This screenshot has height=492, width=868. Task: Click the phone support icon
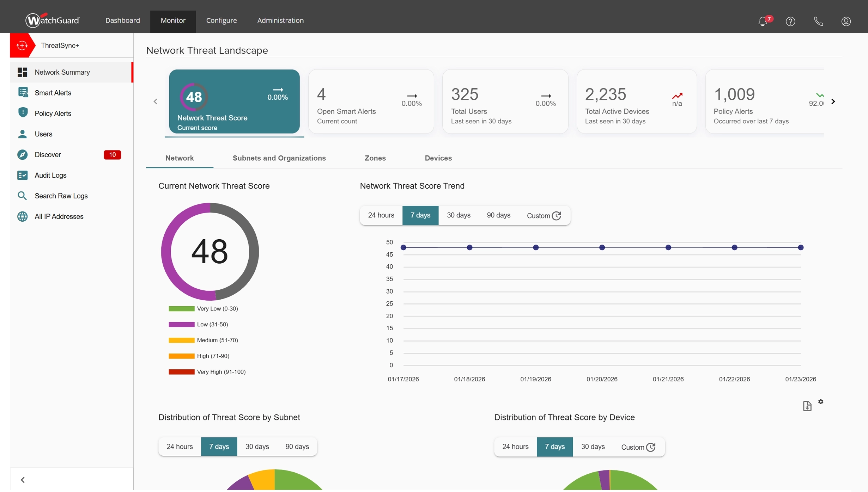(818, 21)
